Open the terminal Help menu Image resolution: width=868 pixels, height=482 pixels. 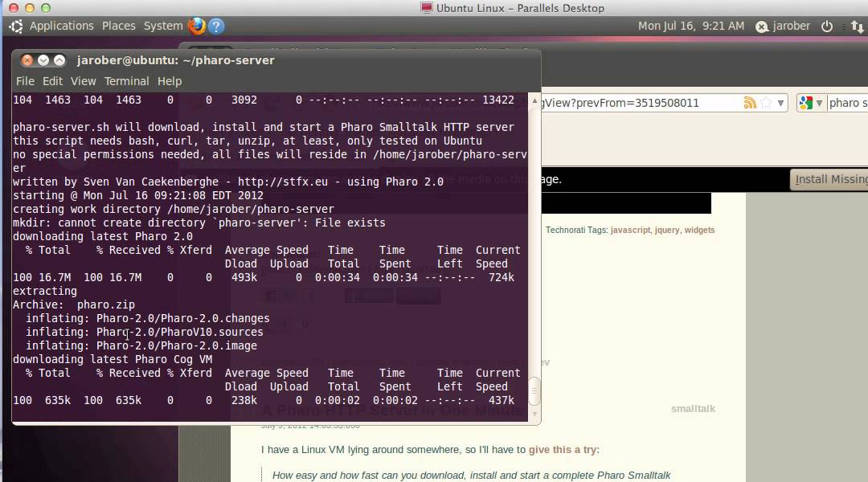(x=170, y=81)
